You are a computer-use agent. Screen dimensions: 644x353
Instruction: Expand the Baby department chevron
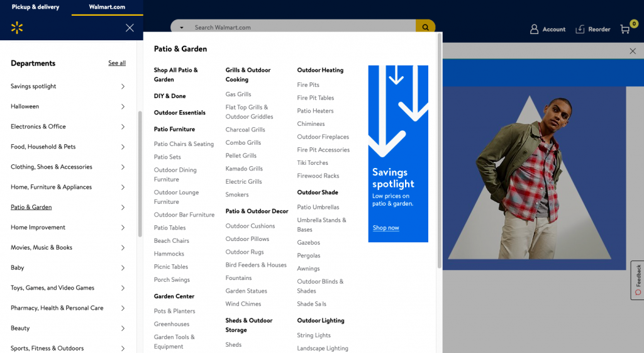tap(123, 268)
